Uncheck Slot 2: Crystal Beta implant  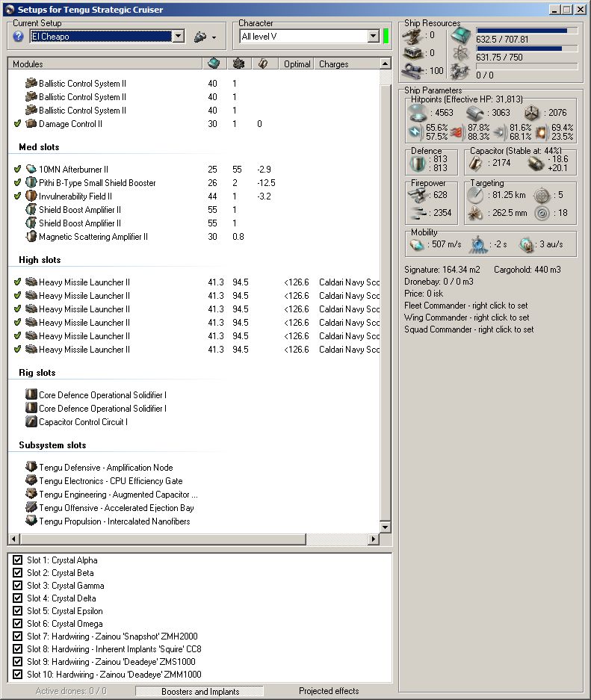tap(17, 573)
